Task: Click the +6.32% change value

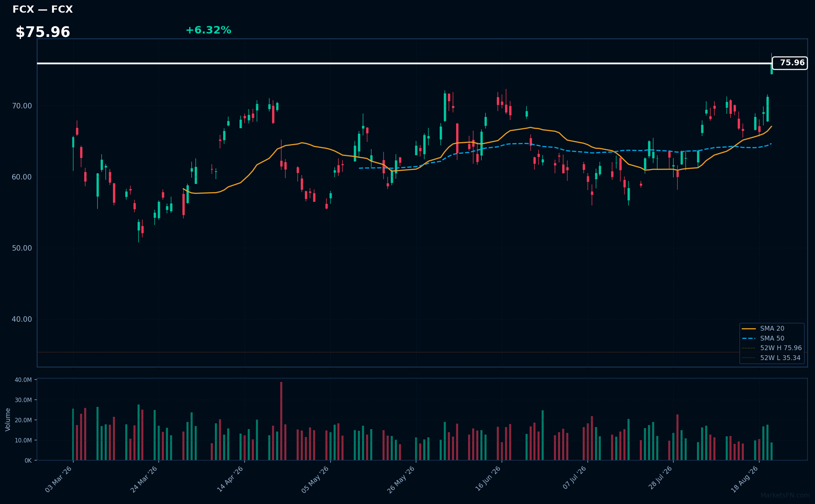Action: point(208,30)
